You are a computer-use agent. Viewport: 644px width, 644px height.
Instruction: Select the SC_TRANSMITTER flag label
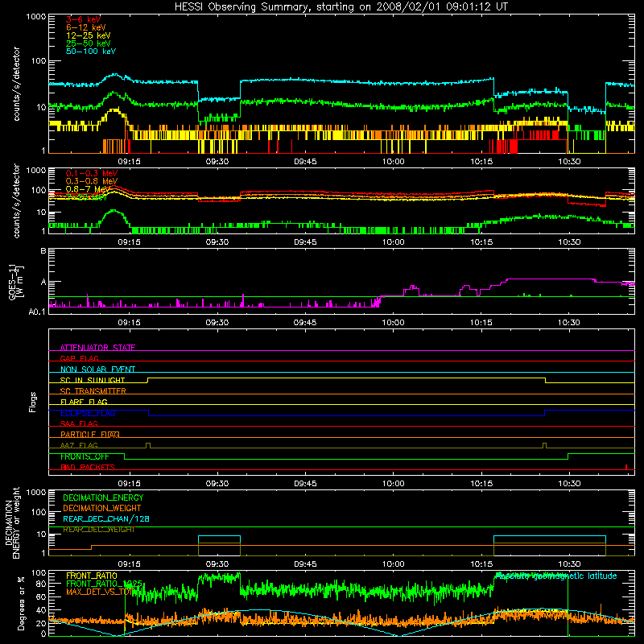tap(93, 390)
